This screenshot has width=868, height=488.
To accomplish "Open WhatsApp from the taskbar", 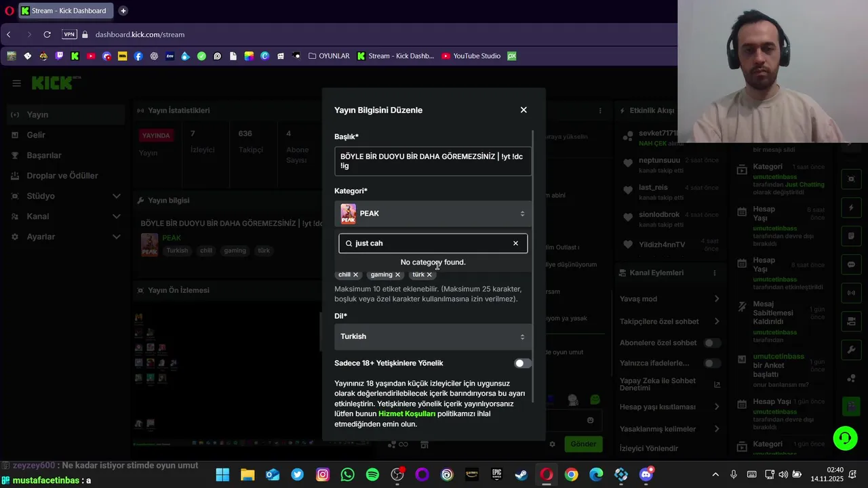I will tap(348, 474).
